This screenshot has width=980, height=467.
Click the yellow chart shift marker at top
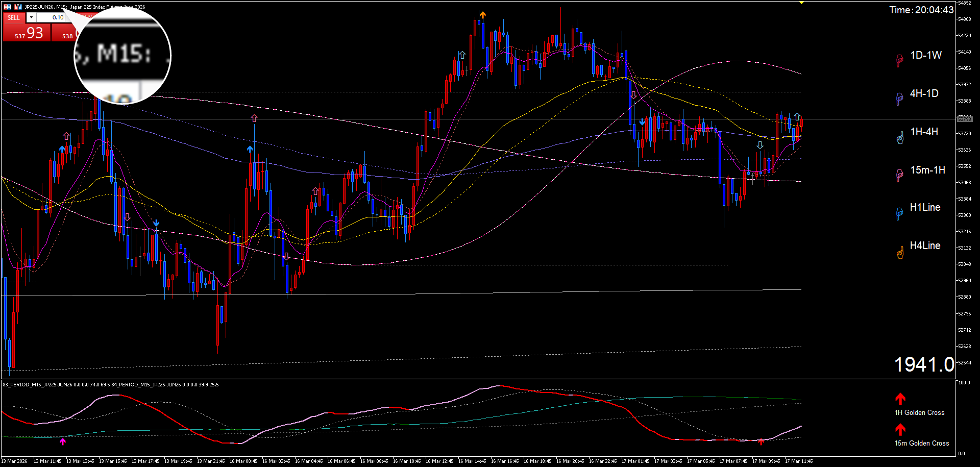[801, 3]
